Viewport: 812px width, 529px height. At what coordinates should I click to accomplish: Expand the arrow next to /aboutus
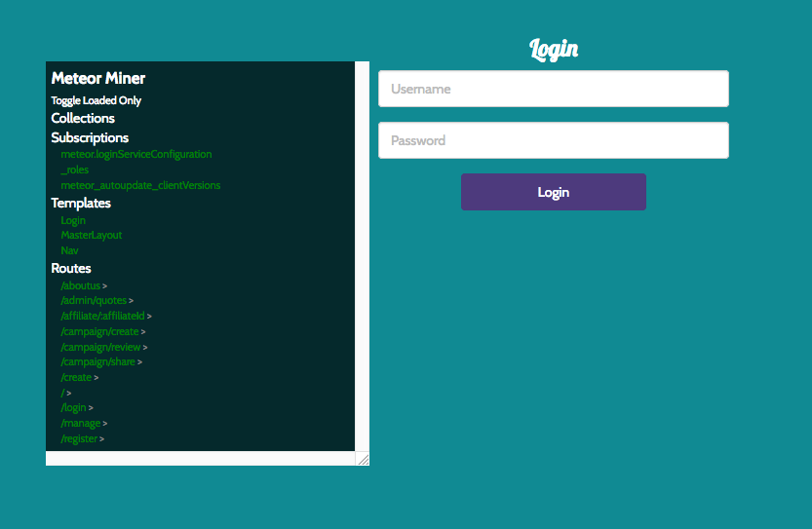[104, 286]
